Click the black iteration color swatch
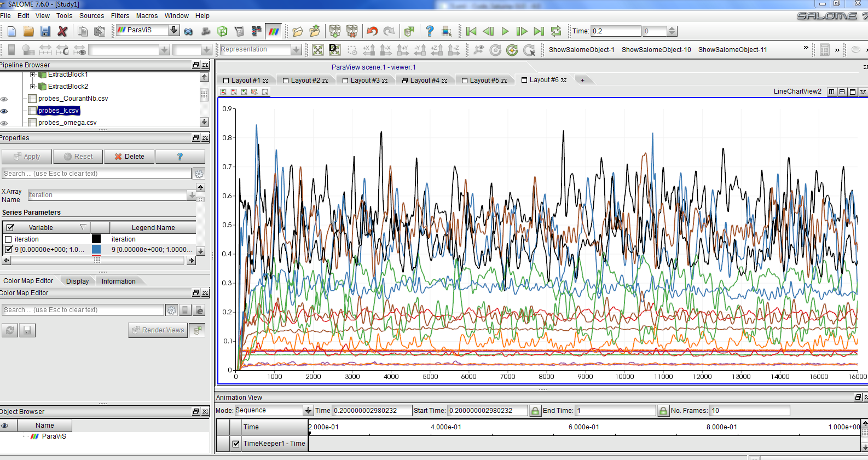Image resolution: width=868 pixels, height=460 pixels. (x=96, y=239)
